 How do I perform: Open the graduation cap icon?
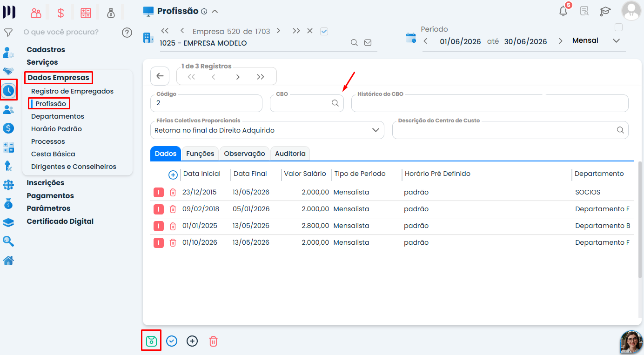[x=605, y=11]
